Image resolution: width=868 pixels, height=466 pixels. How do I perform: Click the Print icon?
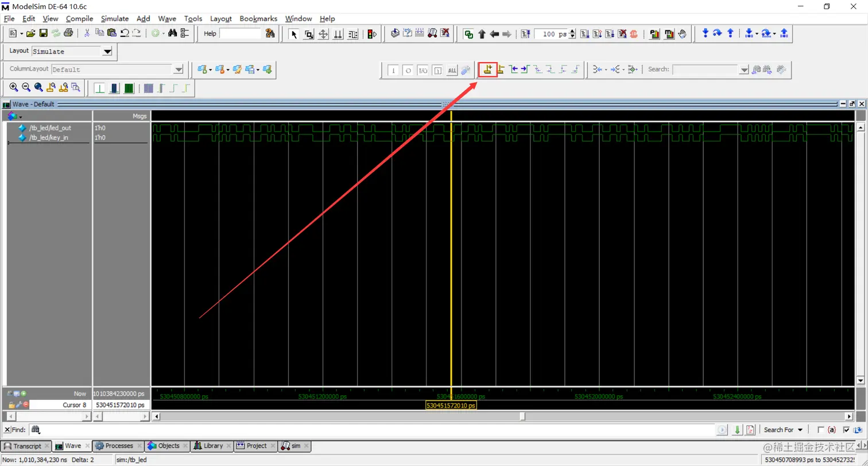tap(68, 34)
